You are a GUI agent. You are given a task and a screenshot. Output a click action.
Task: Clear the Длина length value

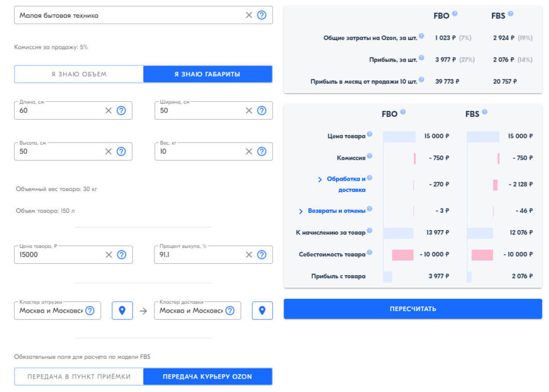(x=108, y=110)
